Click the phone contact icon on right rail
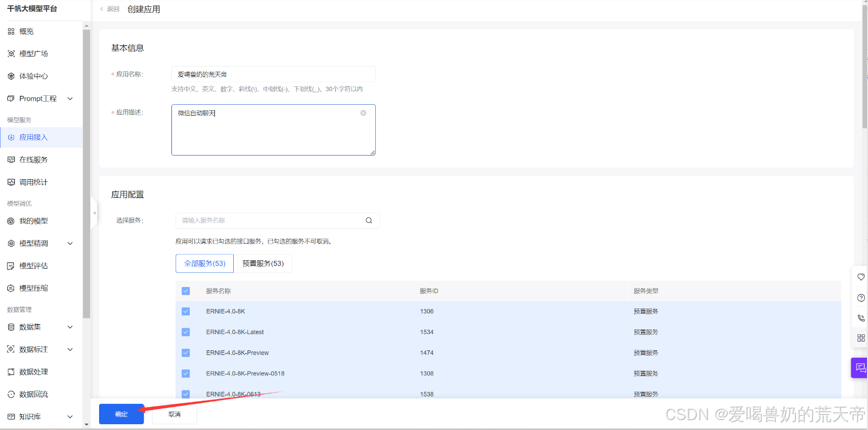The height and width of the screenshot is (430, 868). pos(861,318)
